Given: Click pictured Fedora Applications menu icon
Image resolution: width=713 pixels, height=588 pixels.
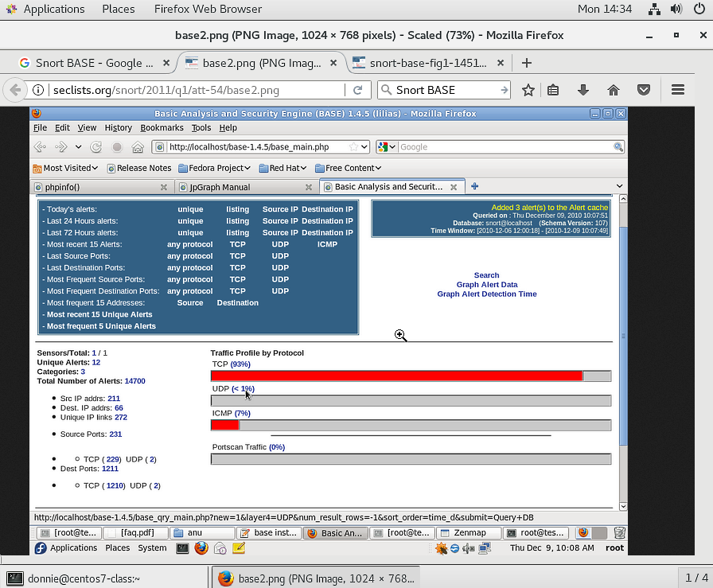Looking at the screenshot, I should click(41, 548).
